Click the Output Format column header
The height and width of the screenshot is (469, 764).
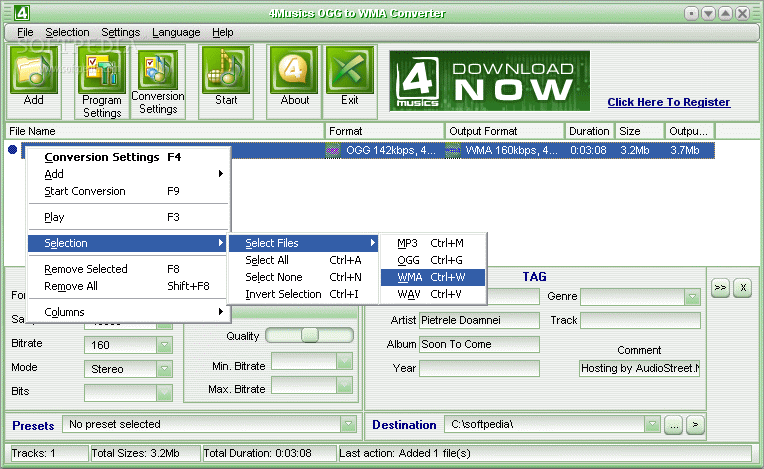click(x=505, y=131)
